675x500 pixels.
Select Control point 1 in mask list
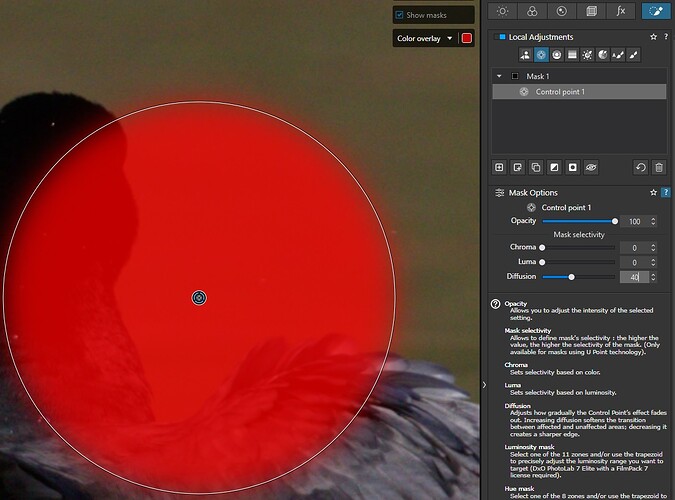[x=560, y=92]
